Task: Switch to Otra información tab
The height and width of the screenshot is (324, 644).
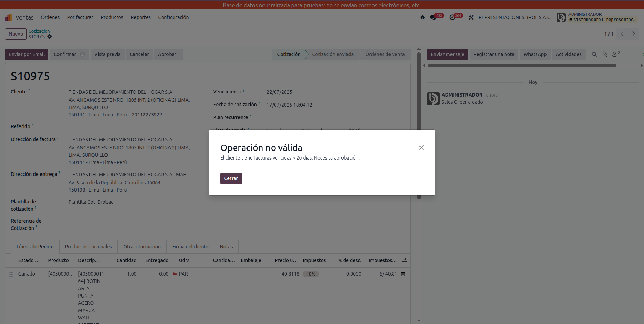Action: [x=142, y=247]
